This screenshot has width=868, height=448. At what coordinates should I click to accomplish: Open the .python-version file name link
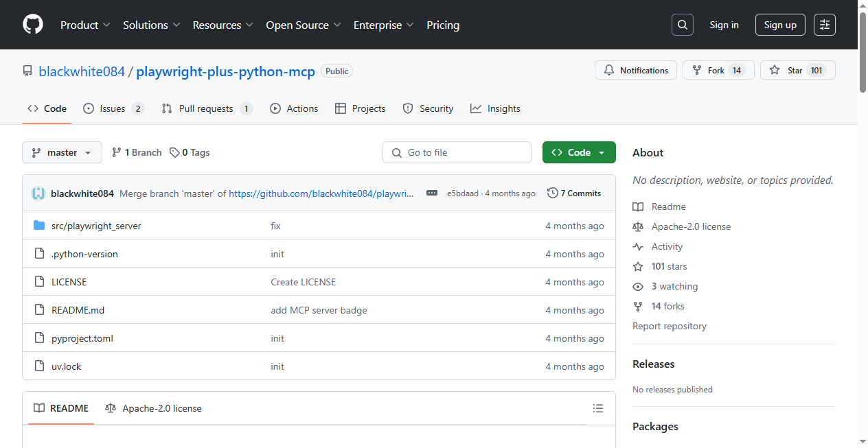pyautogui.click(x=84, y=254)
